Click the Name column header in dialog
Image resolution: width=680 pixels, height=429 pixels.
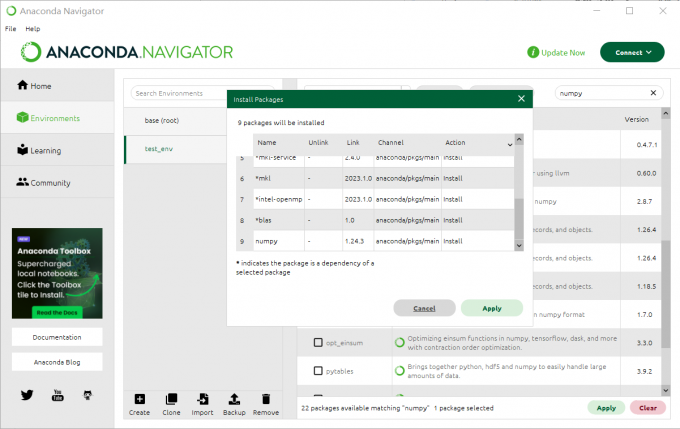coord(279,142)
